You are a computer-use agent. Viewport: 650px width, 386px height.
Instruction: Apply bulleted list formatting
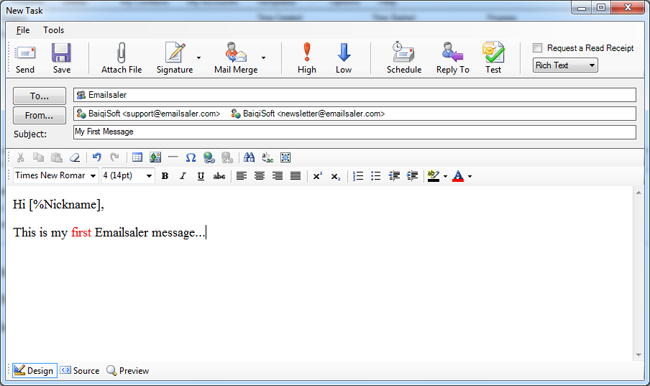(x=376, y=176)
